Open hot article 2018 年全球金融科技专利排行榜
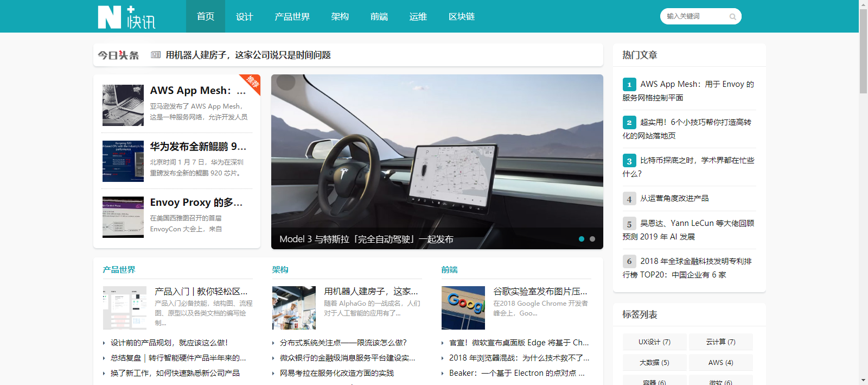Viewport: 868px width, 385px height. pyautogui.click(x=687, y=268)
